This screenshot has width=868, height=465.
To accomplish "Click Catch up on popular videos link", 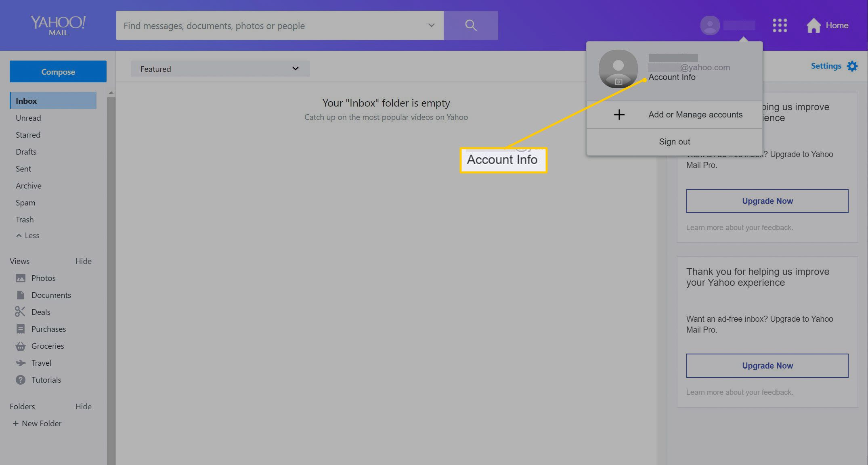I will [x=386, y=117].
